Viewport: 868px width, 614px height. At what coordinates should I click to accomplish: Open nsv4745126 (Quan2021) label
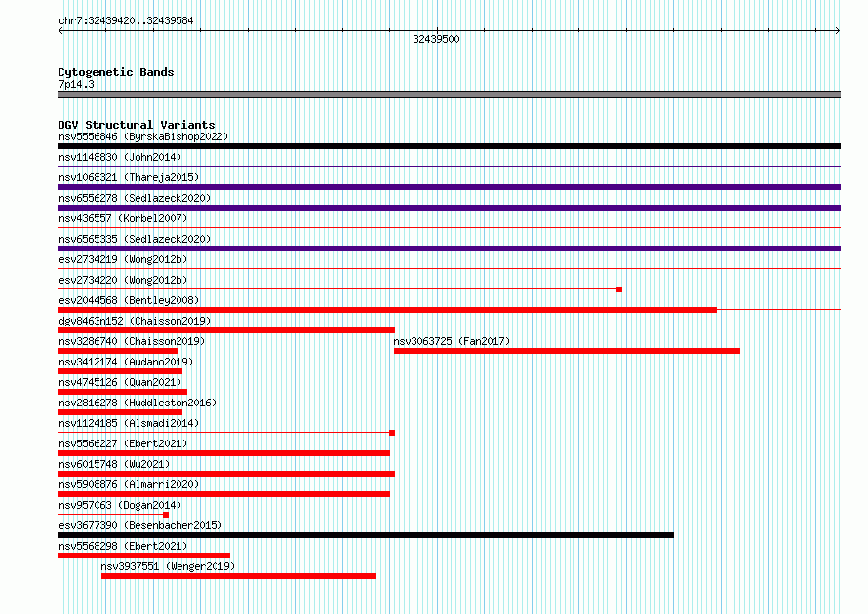[120, 382]
